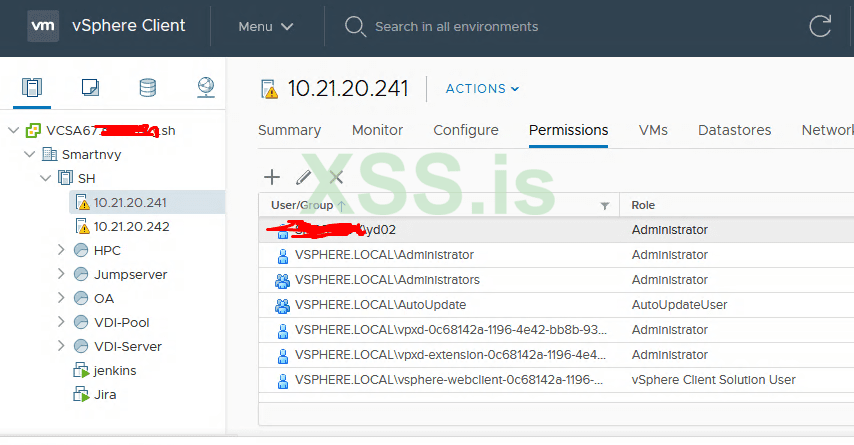
Task: Switch to the Summary tab
Action: click(289, 130)
